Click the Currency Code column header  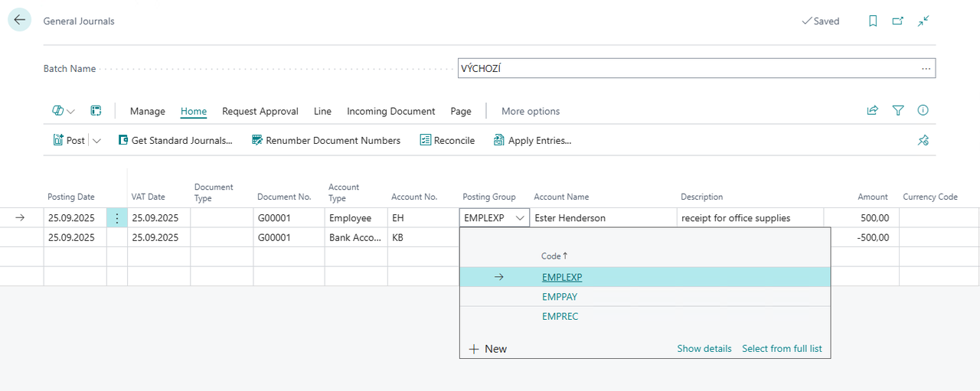click(930, 197)
